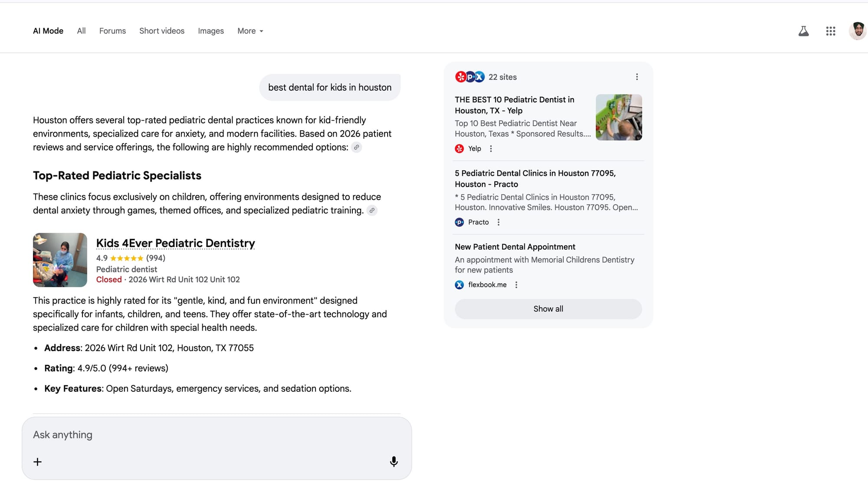Open the Kids 4Ever Pediatric Dentistry link
The image size is (868, 489).
[x=175, y=243]
